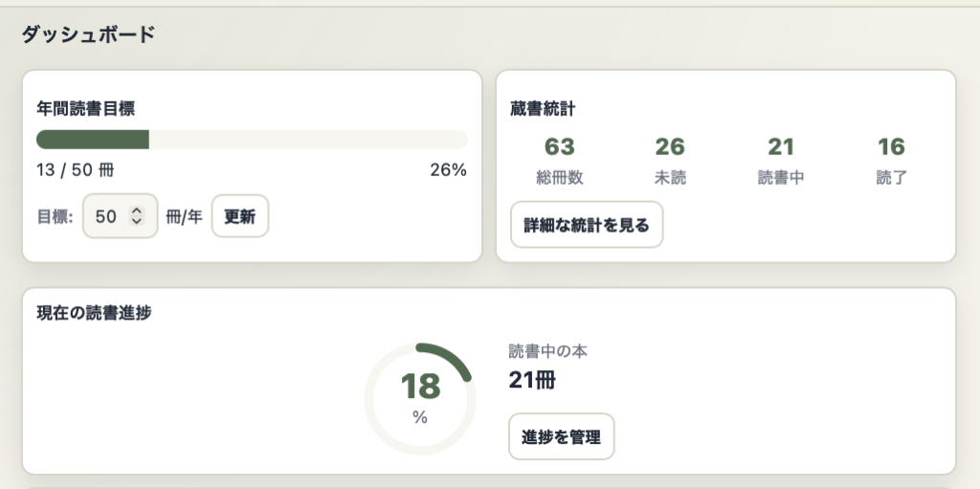Focus the 目標 number input field
The height and width of the screenshot is (489, 980).
107,216
